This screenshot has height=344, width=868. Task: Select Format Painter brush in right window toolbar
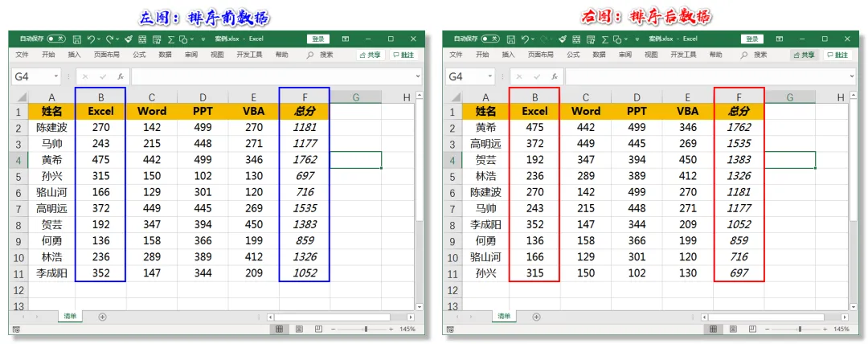tap(562, 39)
